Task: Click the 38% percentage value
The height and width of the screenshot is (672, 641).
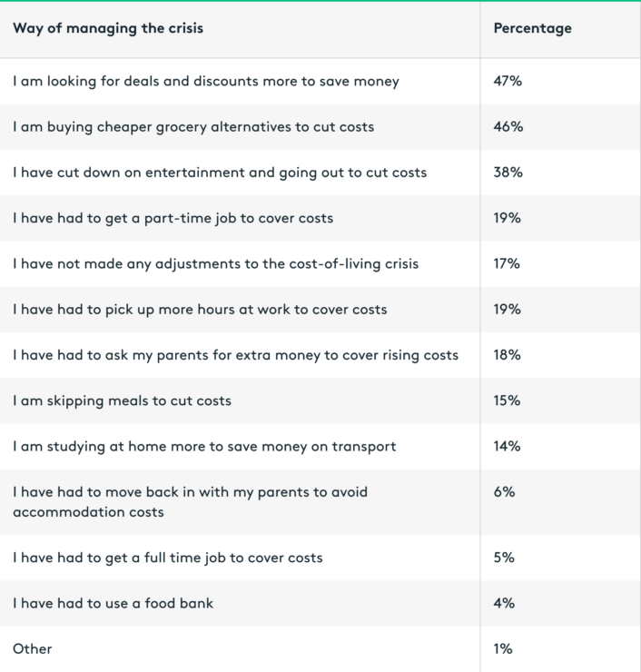Action: [x=508, y=173]
